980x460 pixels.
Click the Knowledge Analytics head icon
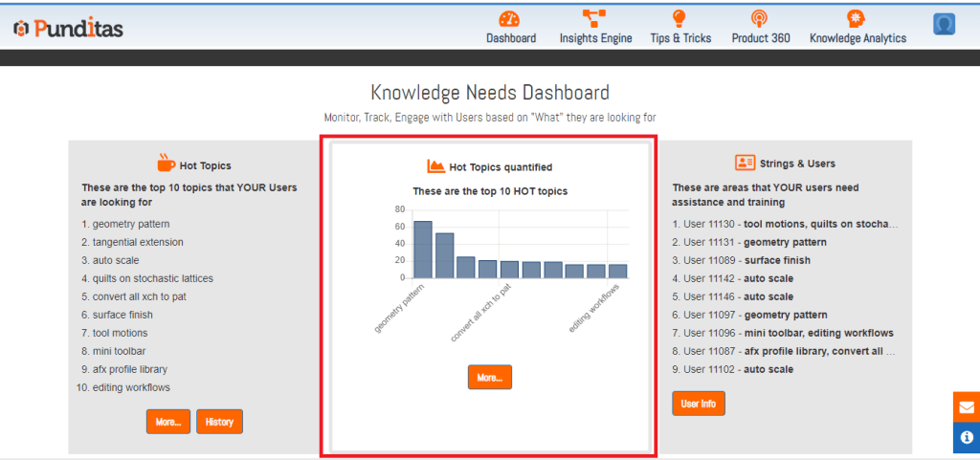(x=857, y=19)
